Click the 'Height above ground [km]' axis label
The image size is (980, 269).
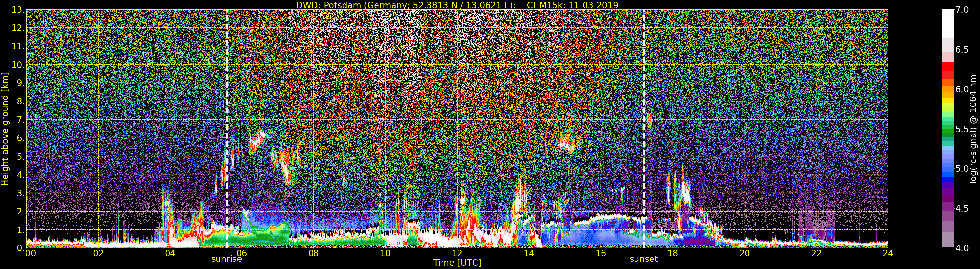click(5, 129)
